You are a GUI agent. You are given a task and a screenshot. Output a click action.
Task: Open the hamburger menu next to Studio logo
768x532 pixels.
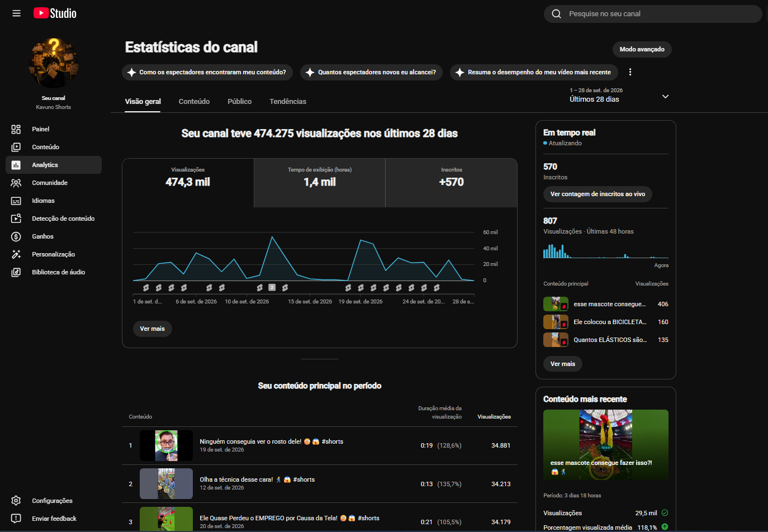[16, 13]
